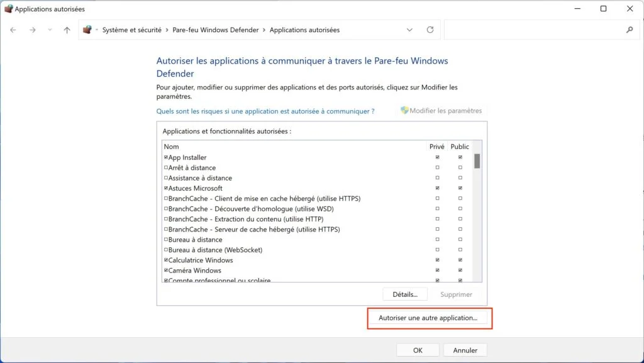Click the firewall icon in the address bar
Viewport: 644px width, 363px height.
click(87, 30)
